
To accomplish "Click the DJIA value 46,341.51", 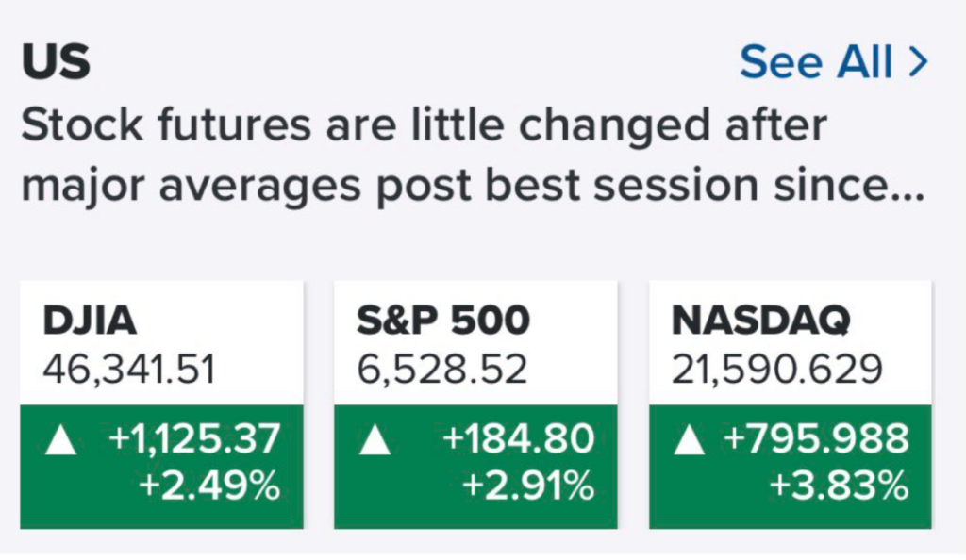I will tap(129, 369).
